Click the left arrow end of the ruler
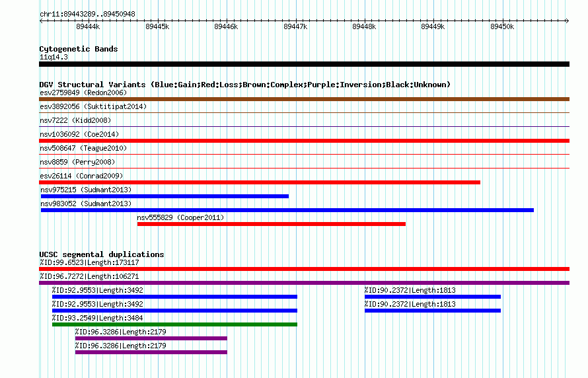588x378 pixels. click(41, 20)
